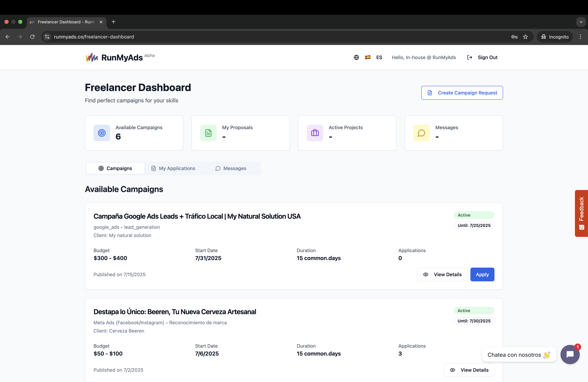Click Client: Cerveza Beeren text

point(119,331)
